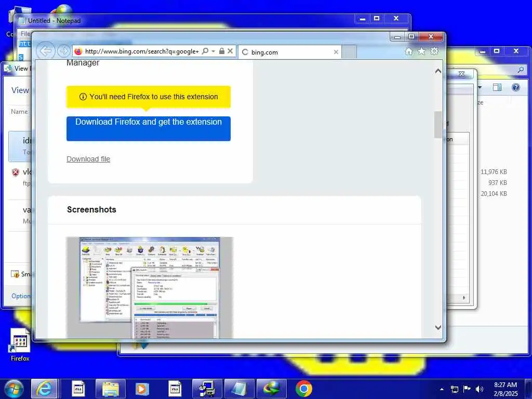Click the taskbar clock showing 8:27 AM
Screen dimensions: 532x399
[x=506, y=389]
